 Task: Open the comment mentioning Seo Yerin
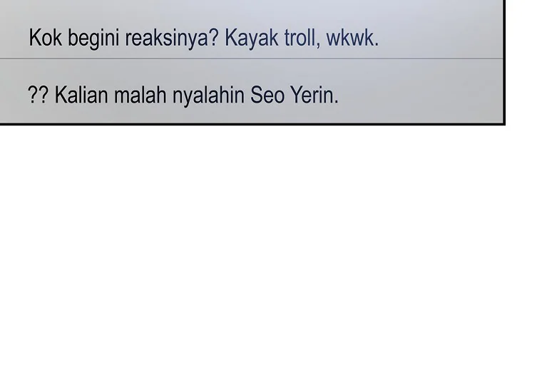click(x=183, y=95)
